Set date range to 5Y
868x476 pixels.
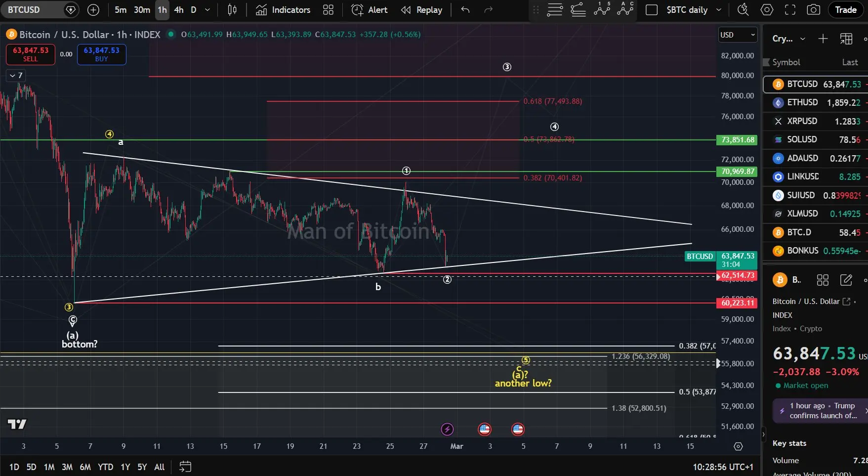(142, 467)
